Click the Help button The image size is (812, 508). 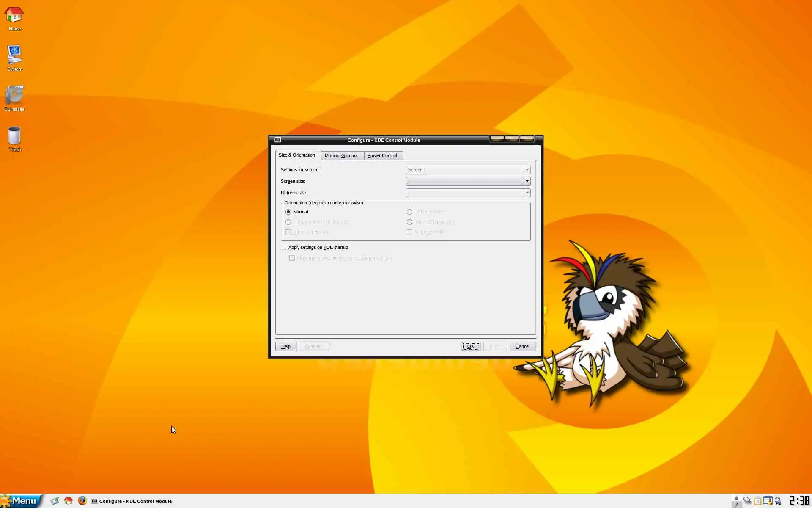click(x=286, y=346)
